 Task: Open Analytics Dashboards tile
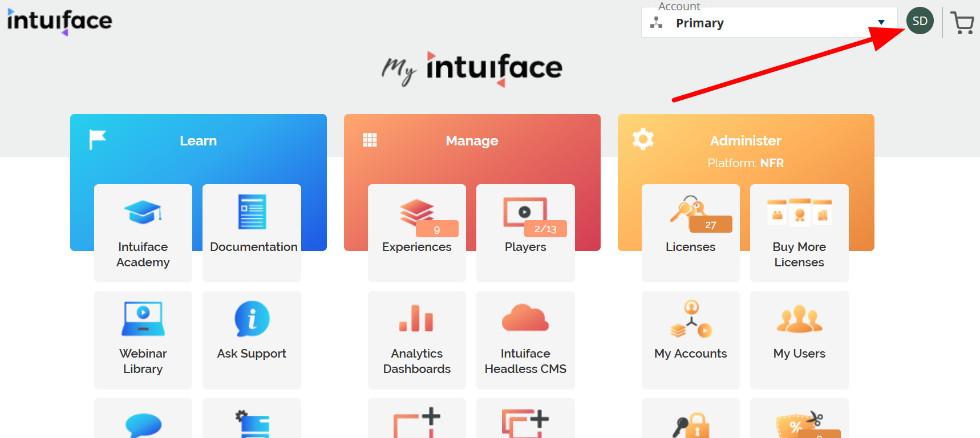(416, 340)
